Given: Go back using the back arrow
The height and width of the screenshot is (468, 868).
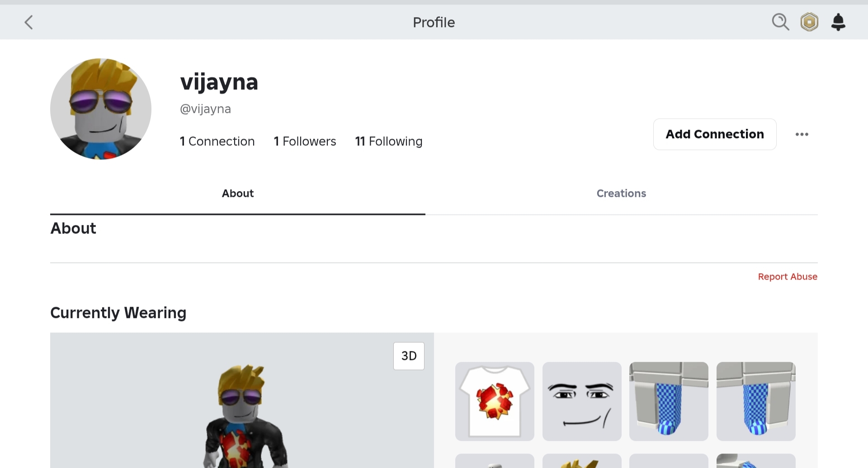Looking at the screenshot, I should [x=29, y=22].
